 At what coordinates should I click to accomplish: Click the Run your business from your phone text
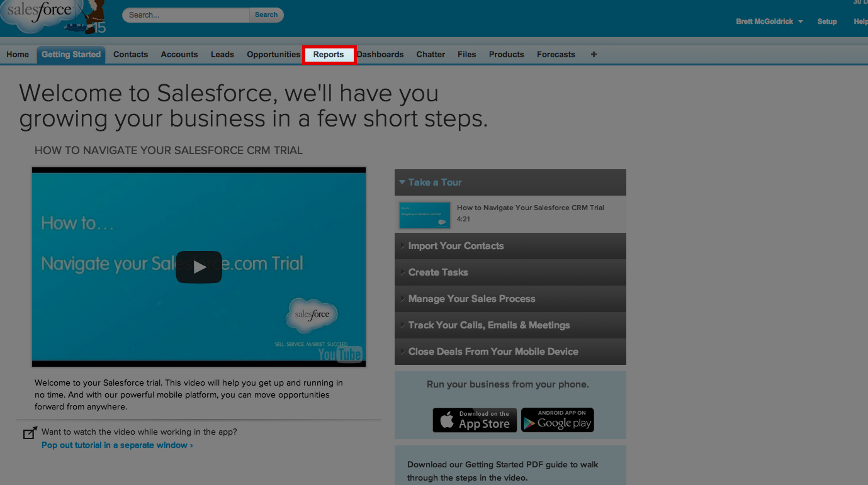(x=508, y=384)
